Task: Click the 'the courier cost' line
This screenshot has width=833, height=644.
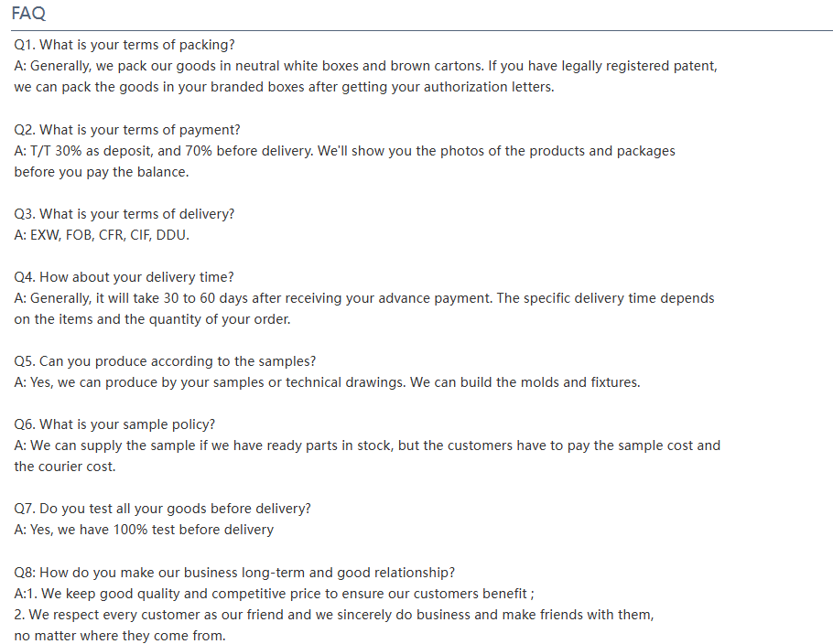Action: coord(64,467)
